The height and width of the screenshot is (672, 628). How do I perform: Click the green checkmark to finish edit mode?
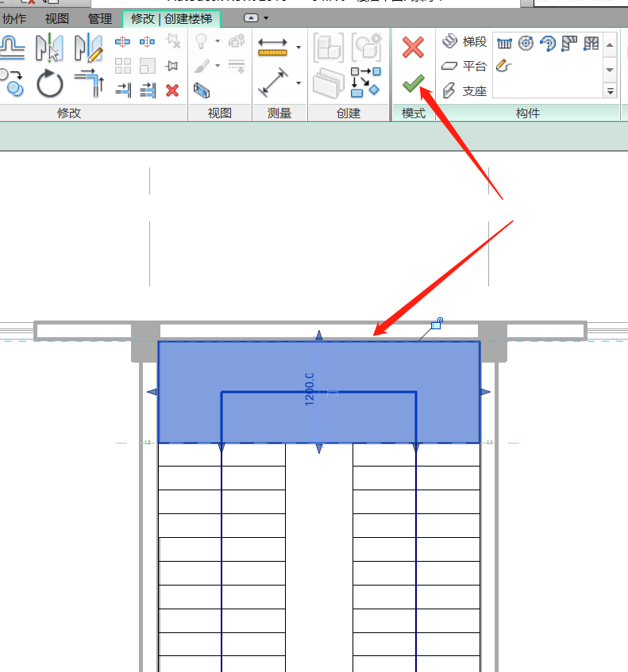(413, 83)
